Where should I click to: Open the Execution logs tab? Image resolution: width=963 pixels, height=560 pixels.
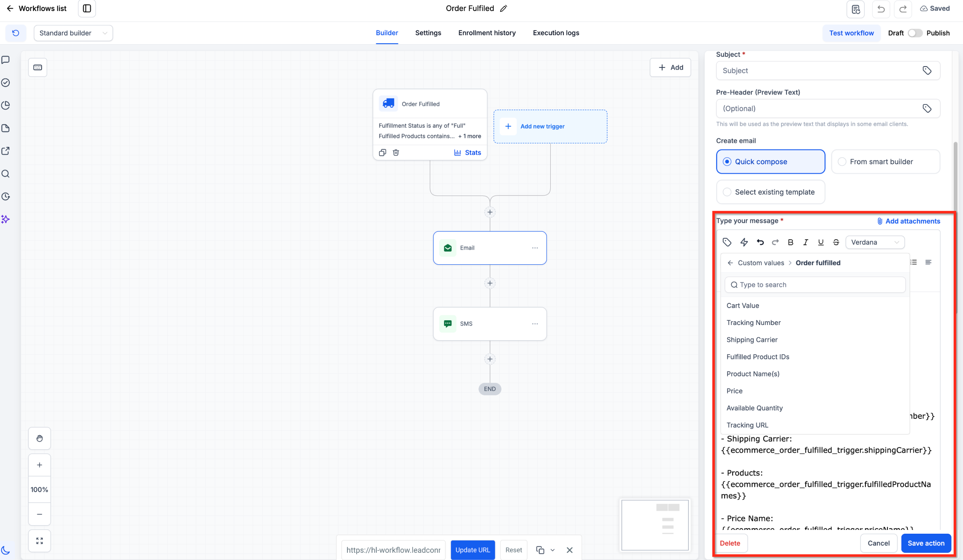tap(556, 33)
